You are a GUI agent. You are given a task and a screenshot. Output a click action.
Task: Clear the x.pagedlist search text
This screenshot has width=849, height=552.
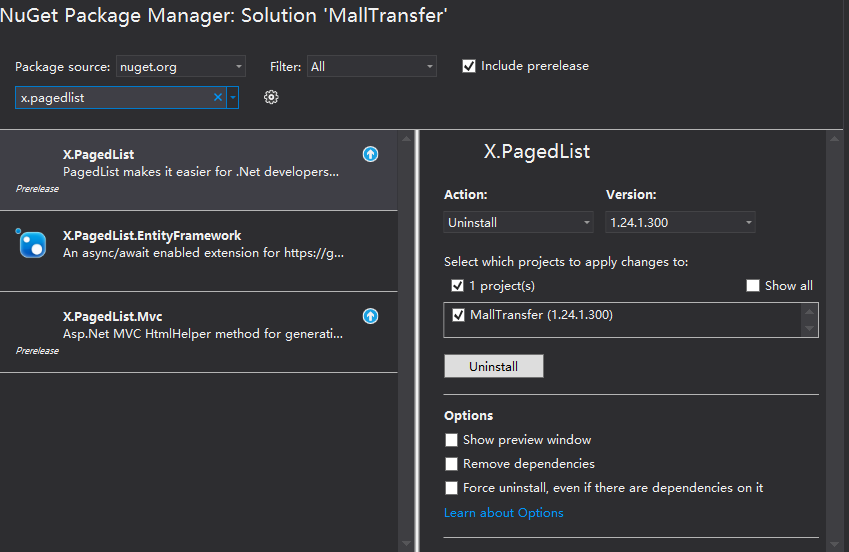[218, 98]
